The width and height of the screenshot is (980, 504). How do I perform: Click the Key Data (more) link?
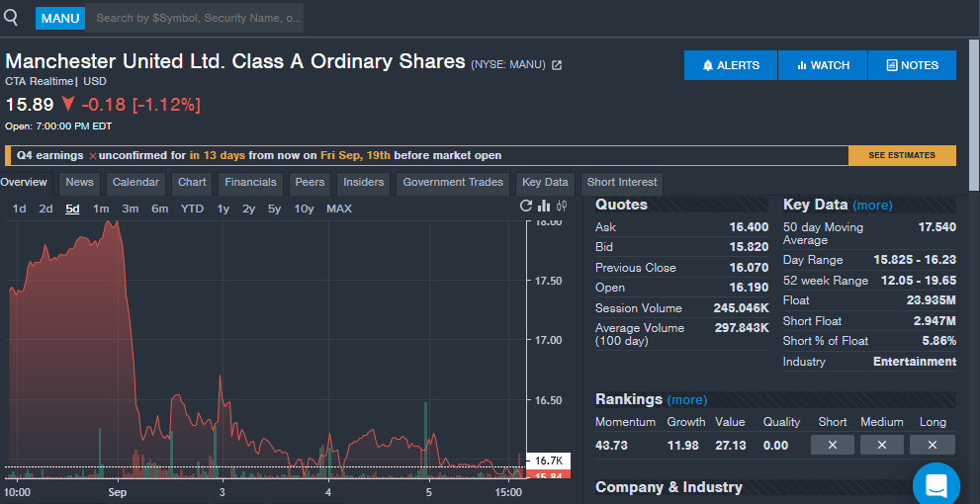pyautogui.click(x=872, y=206)
